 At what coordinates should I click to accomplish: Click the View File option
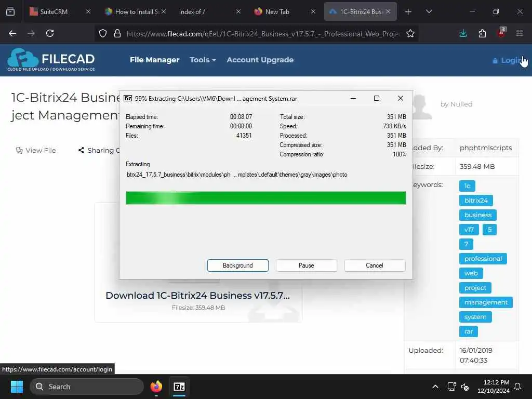36,150
